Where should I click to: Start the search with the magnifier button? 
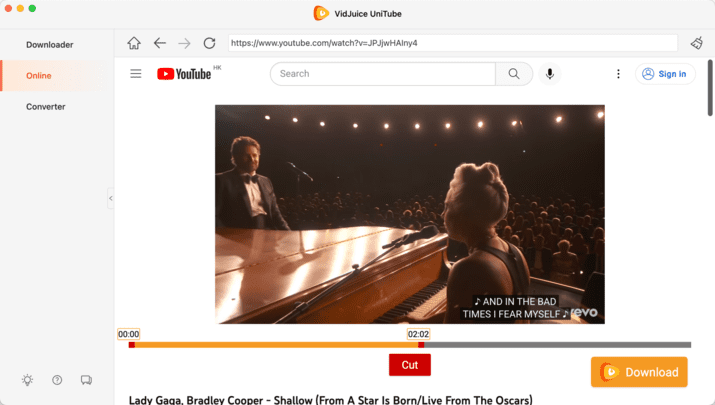[514, 73]
